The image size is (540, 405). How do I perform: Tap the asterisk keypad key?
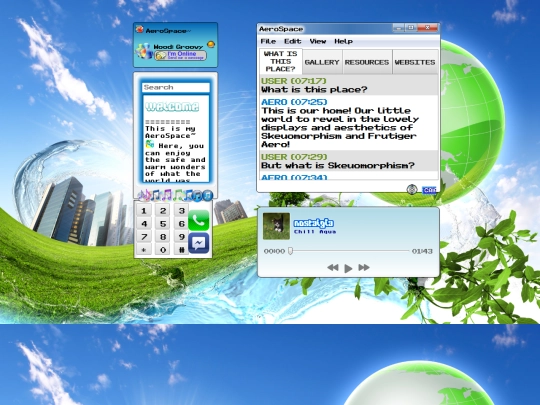point(144,250)
